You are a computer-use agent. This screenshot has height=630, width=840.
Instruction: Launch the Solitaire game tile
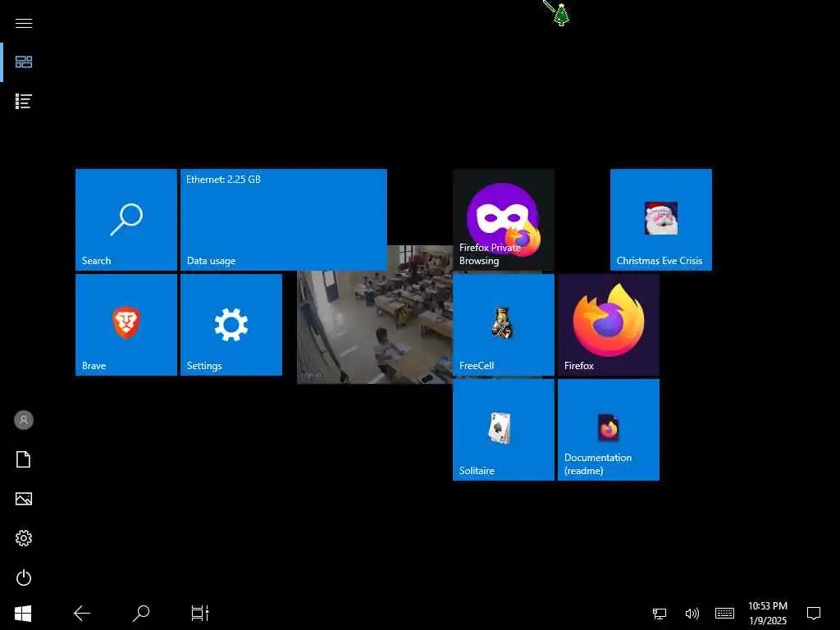point(504,430)
